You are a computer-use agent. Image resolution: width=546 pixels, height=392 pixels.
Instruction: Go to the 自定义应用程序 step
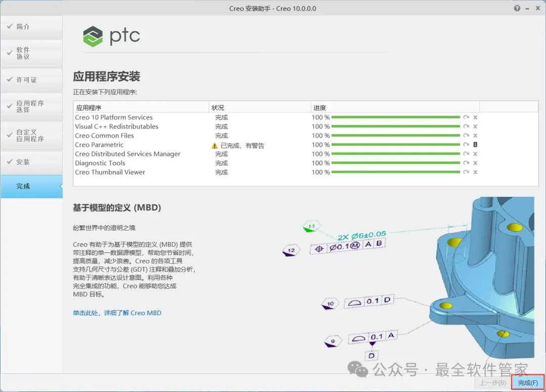pyautogui.click(x=32, y=136)
